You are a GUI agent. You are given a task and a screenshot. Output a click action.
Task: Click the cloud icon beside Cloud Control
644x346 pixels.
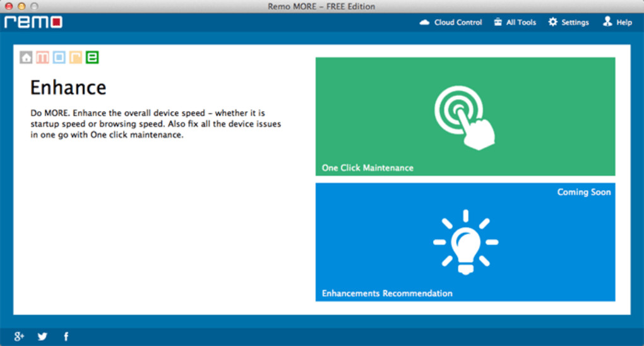pos(424,22)
